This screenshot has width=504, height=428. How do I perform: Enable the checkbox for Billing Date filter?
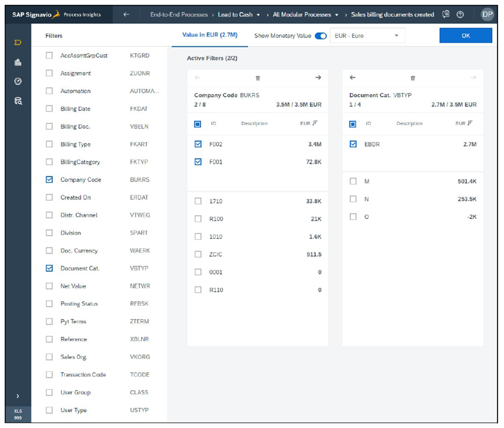[x=49, y=109]
